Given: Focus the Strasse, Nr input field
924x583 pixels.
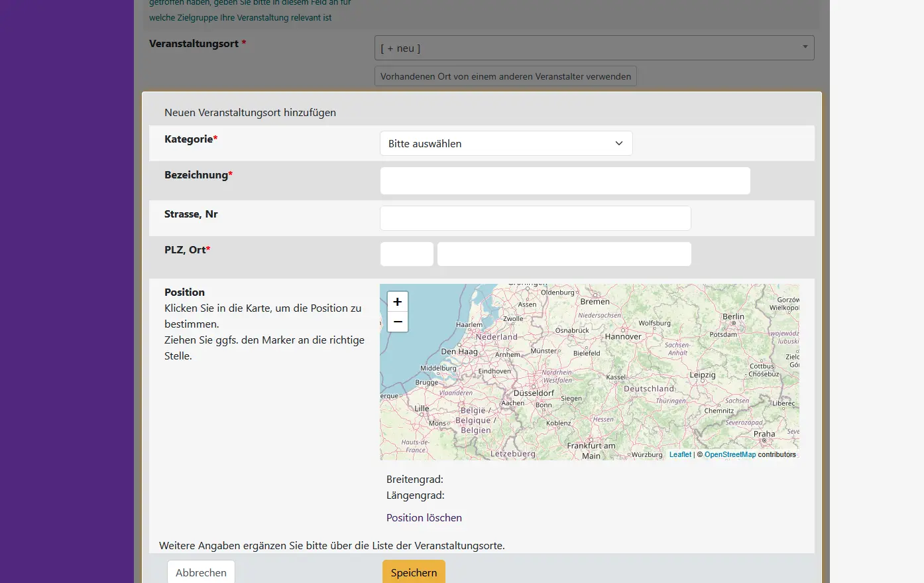Looking at the screenshot, I should point(535,218).
